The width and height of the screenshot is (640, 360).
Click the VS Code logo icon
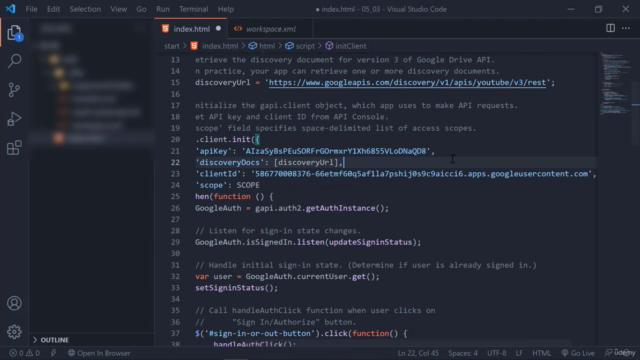click(11, 9)
